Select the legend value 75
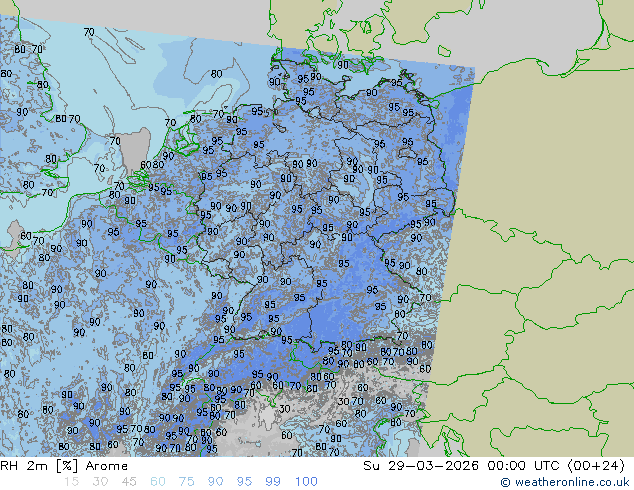 click(187, 482)
